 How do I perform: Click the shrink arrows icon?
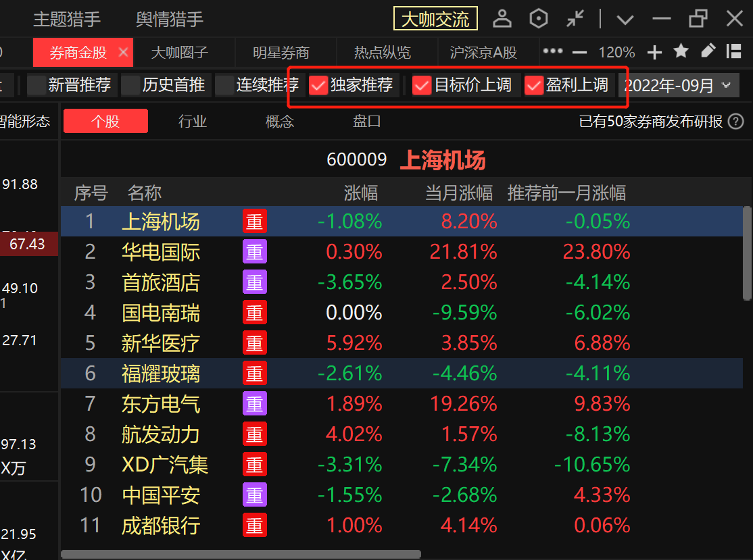(x=575, y=19)
